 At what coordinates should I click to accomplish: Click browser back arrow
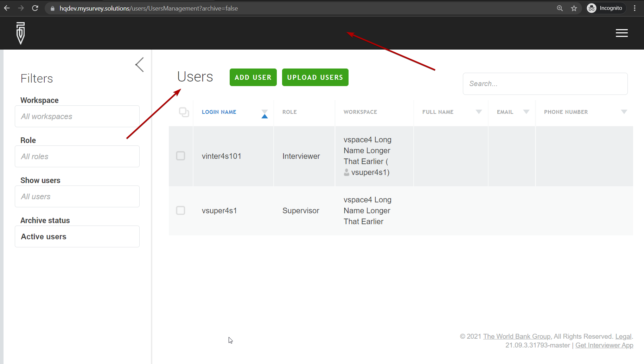[x=7, y=8]
